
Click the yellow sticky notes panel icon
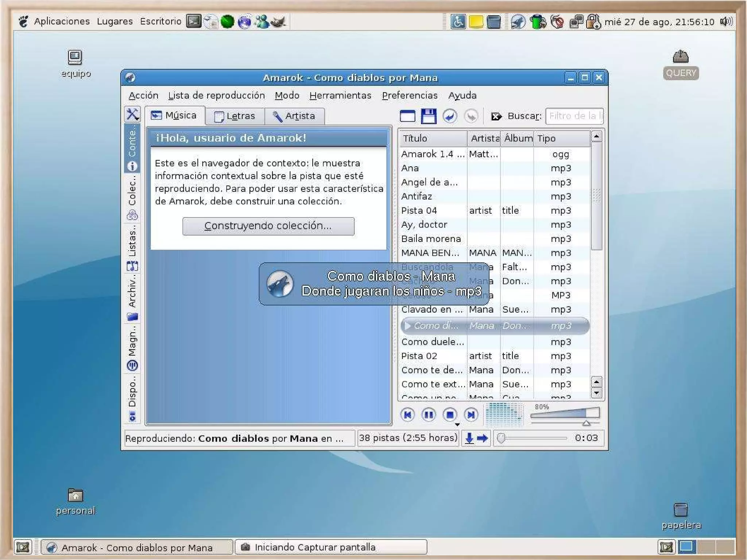coord(476,22)
